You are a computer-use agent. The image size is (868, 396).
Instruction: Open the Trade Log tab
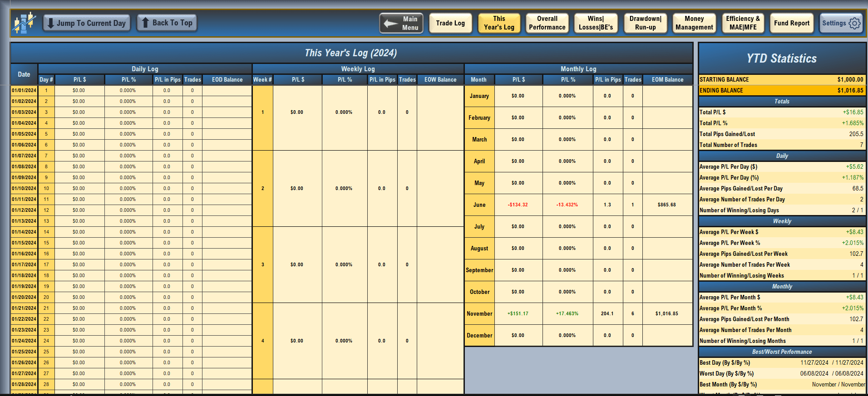[450, 23]
